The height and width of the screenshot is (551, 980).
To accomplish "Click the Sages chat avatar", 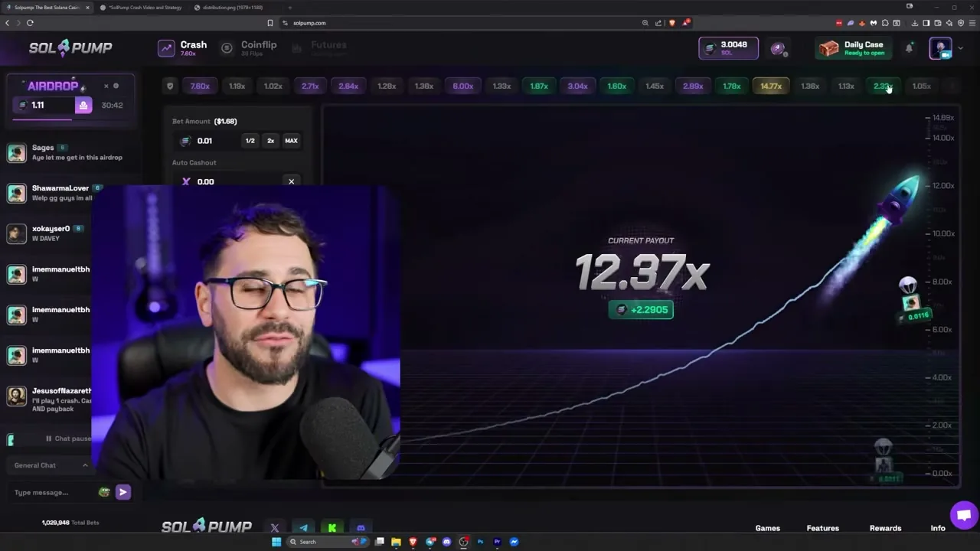I will pyautogui.click(x=16, y=152).
